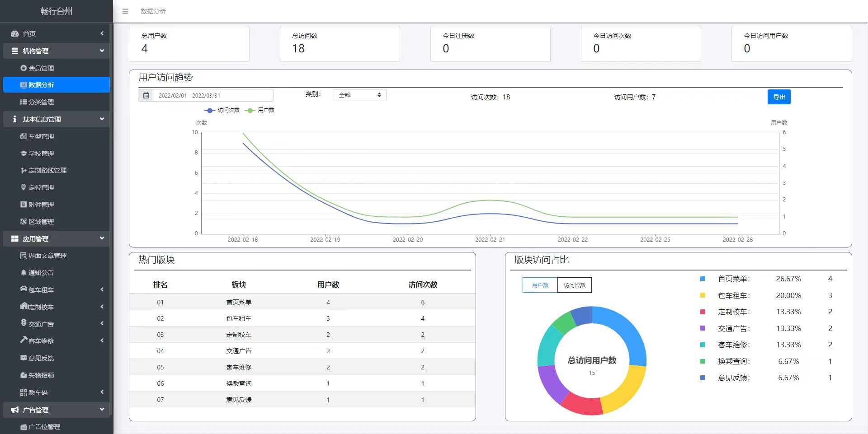Click the 附件管理 file icon

24,205
